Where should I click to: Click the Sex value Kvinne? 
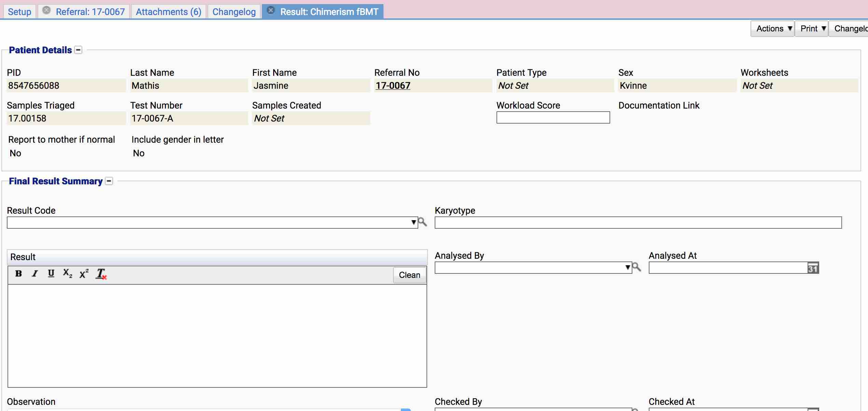pos(633,86)
